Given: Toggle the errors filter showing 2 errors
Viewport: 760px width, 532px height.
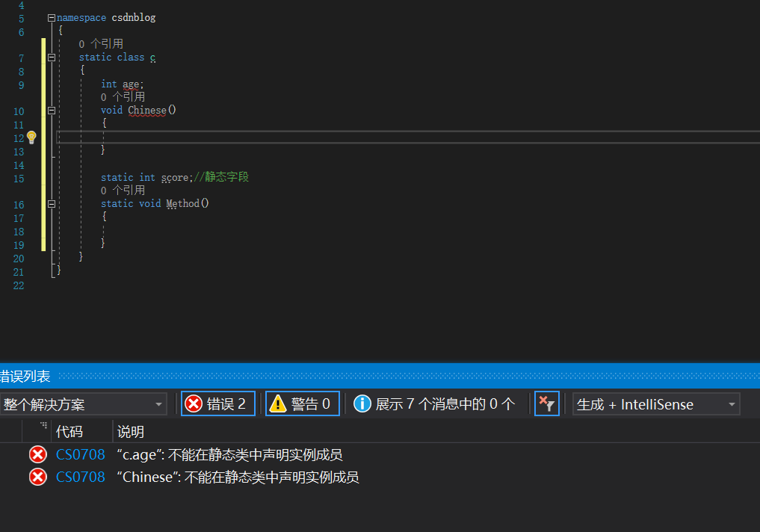Looking at the screenshot, I should click(x=218, y=403).
